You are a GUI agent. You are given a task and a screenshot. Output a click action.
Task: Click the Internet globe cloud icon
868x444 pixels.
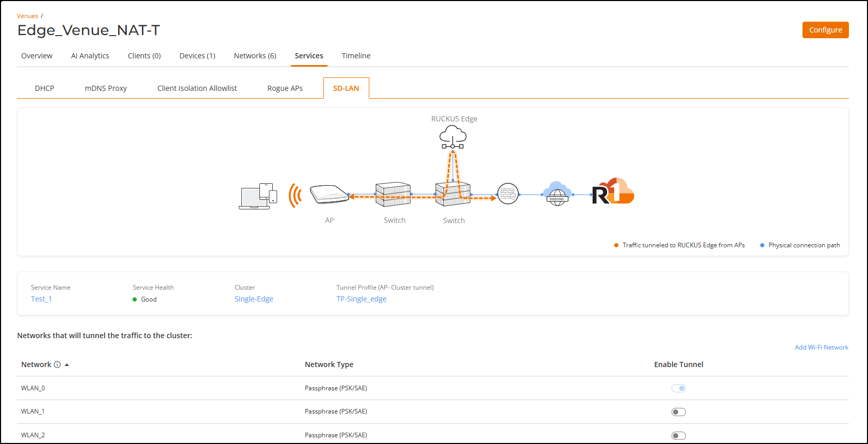pos(557,194)
